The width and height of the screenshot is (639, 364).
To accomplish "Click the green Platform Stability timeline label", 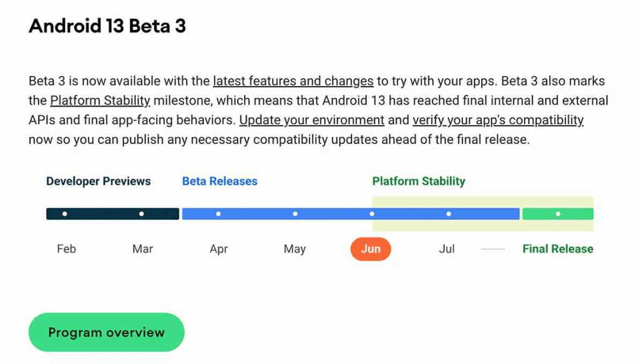I will click(419, 181).
